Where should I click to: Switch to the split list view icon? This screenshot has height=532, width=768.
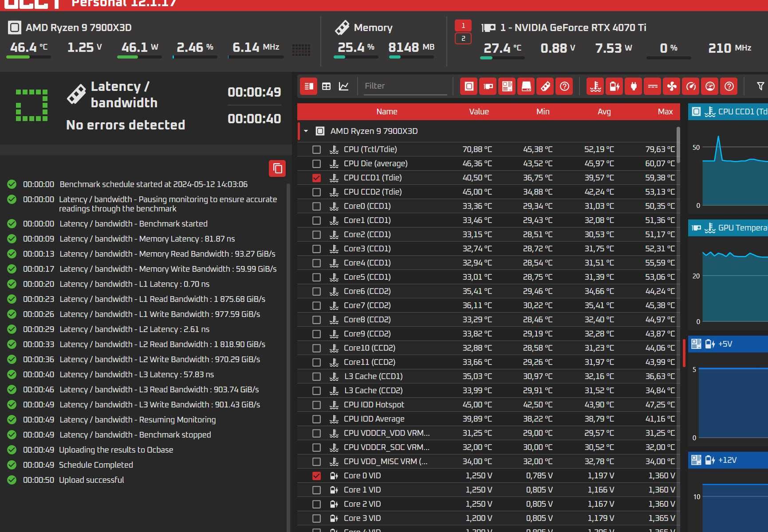(309, 86)
